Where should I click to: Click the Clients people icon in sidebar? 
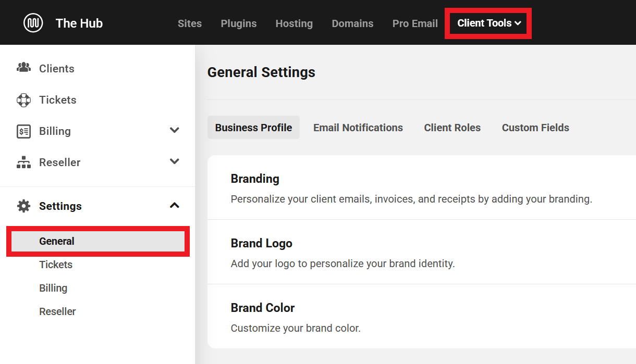coord(23,68)
